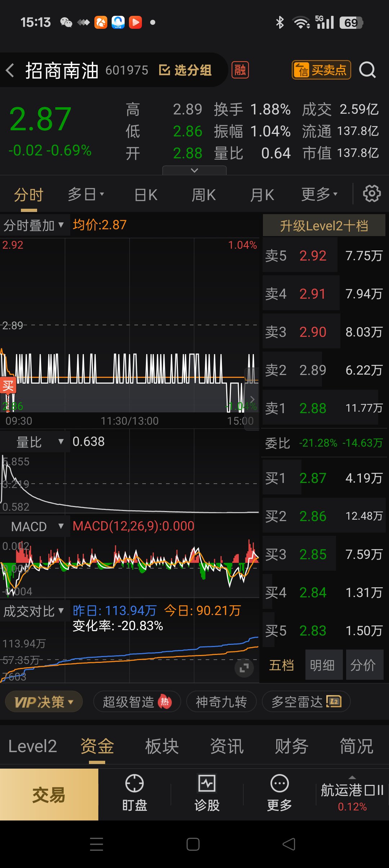Viewport: 389px width, 868px height.
Task: Tap the 交易 trade button
Action: pyautogui.click(x=49, y=795)
